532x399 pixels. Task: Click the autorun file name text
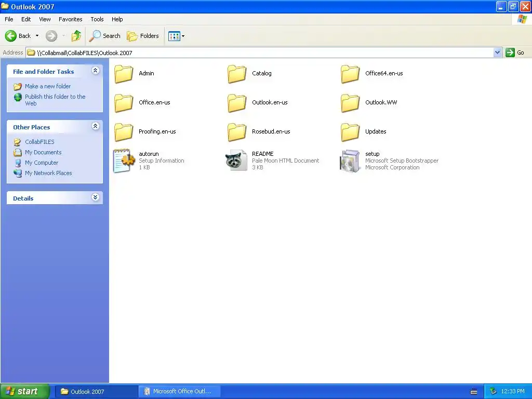(149, 154)
